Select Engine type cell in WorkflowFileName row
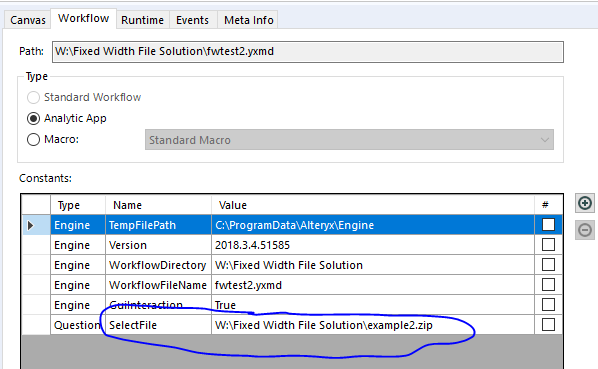Image resolution: width=598 pixels, height=369 pixels. click(x=78, y=285)
